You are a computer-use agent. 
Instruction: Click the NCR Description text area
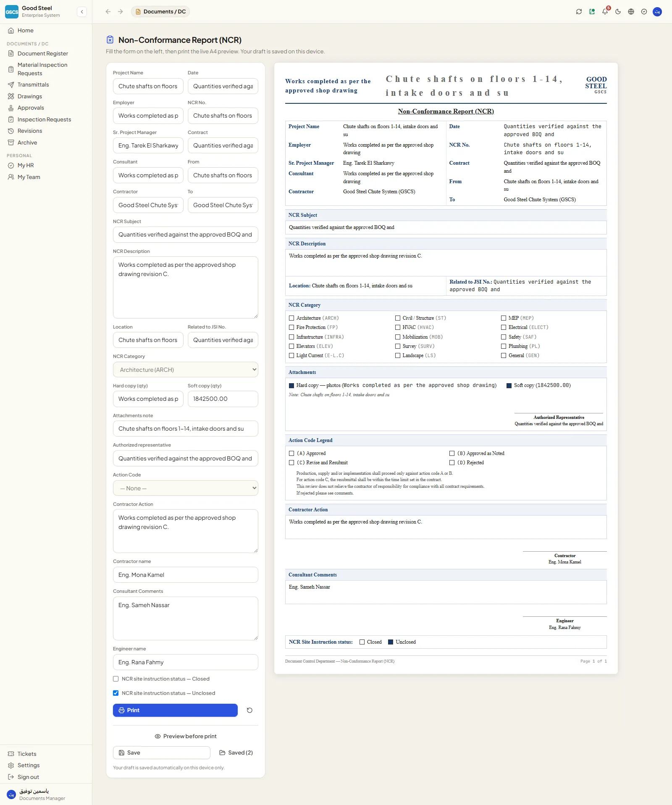[186, 287]
